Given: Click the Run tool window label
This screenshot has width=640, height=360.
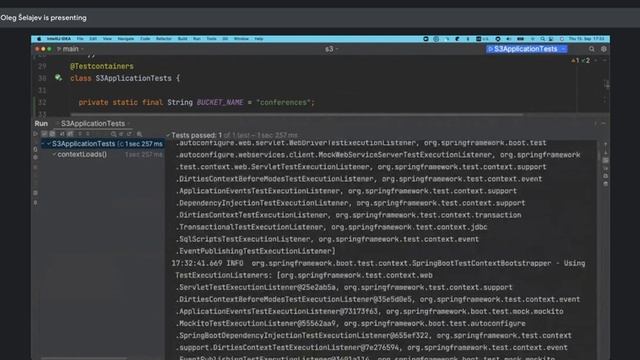Looking at the screenshot, I should point(41,123).
